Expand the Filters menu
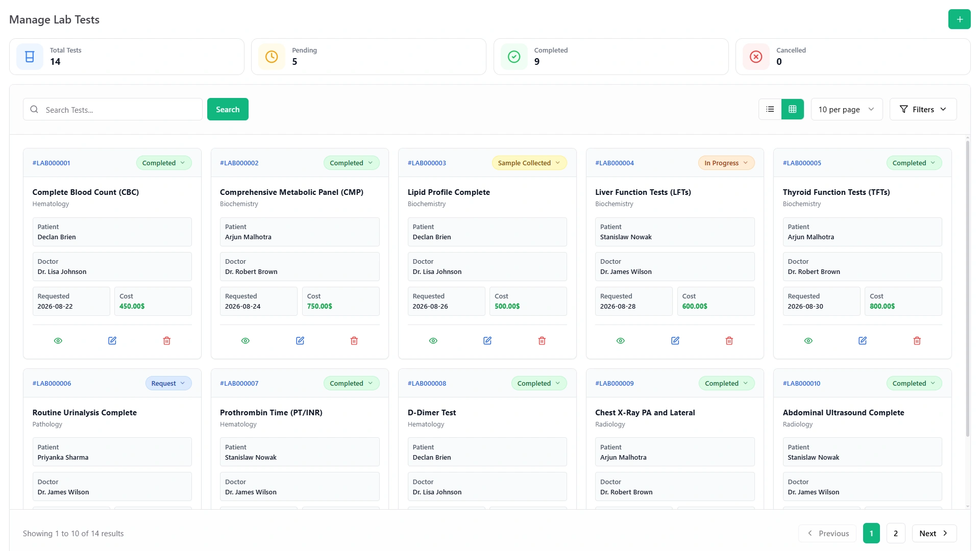Screen dimensions: 980x551 (x=923, y=109)
